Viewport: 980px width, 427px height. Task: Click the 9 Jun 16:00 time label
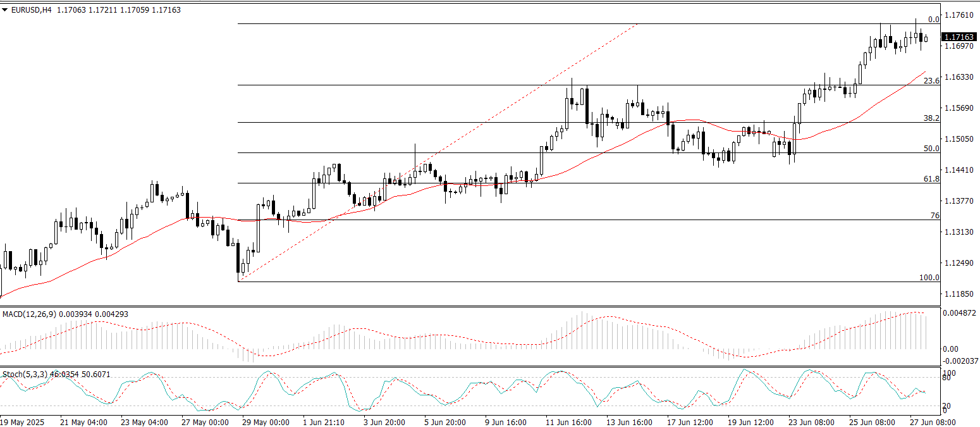(x=507, y=422)
